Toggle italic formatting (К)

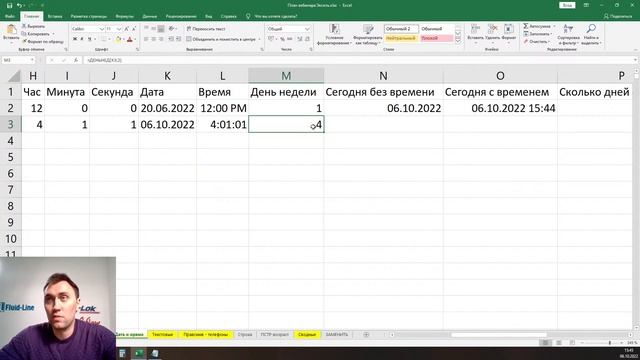tap(82, 39)
